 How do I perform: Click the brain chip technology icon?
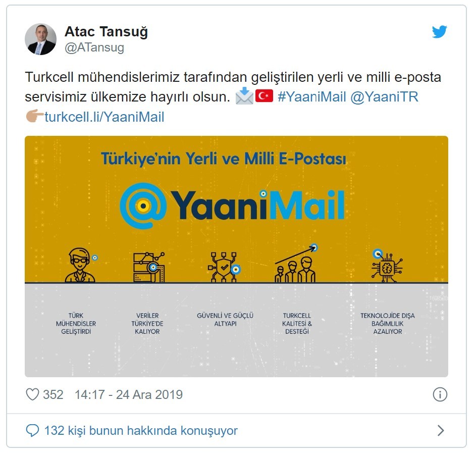(387, 266)
